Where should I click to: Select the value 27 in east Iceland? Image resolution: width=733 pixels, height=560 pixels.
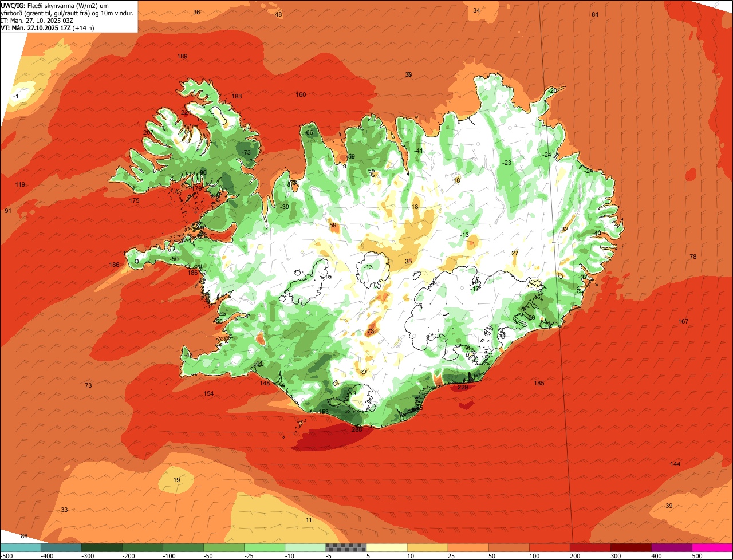pyautogui.click(x=515, y=253)
